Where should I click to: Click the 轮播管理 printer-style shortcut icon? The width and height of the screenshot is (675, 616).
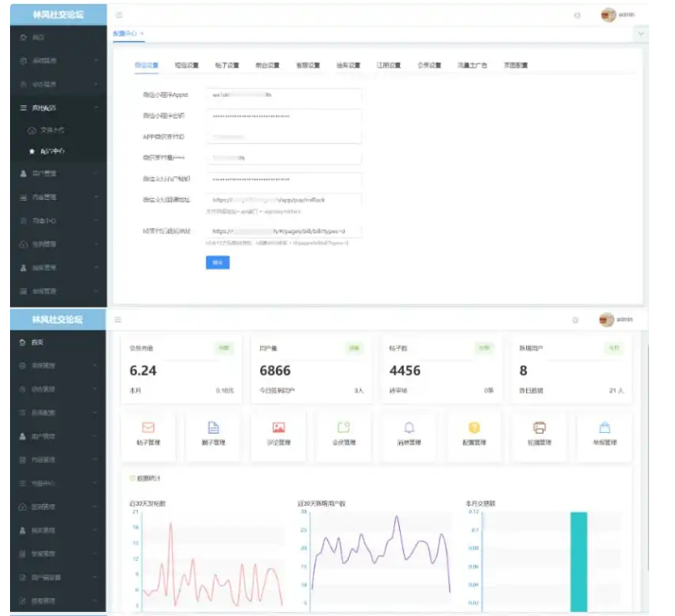[539, 428]
